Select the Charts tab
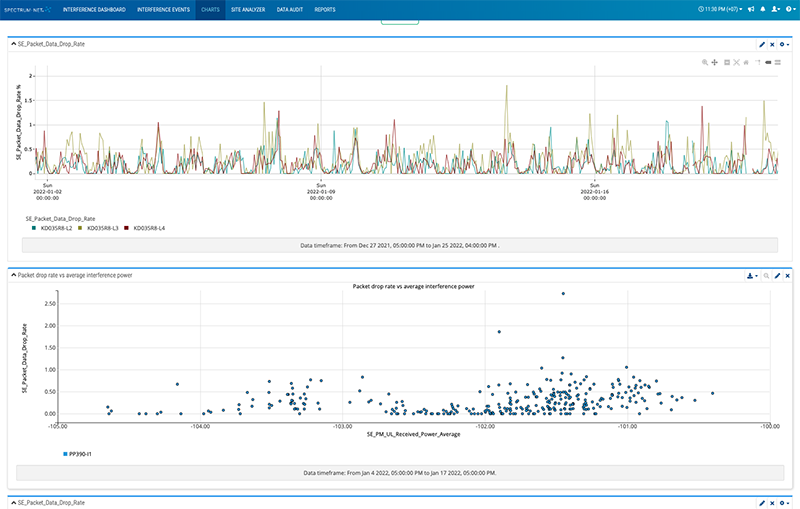 210,10
